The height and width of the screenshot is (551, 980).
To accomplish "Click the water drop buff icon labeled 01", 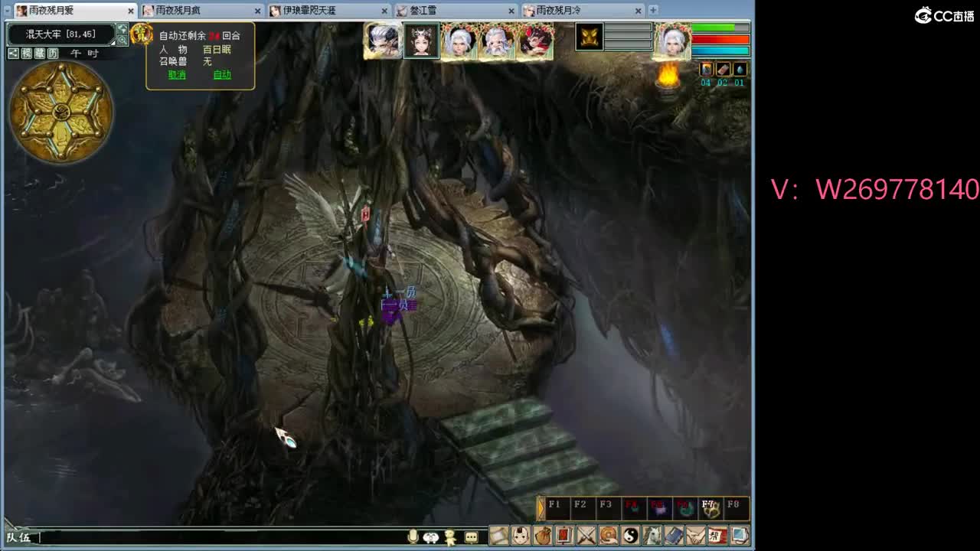I will point(740,70).
